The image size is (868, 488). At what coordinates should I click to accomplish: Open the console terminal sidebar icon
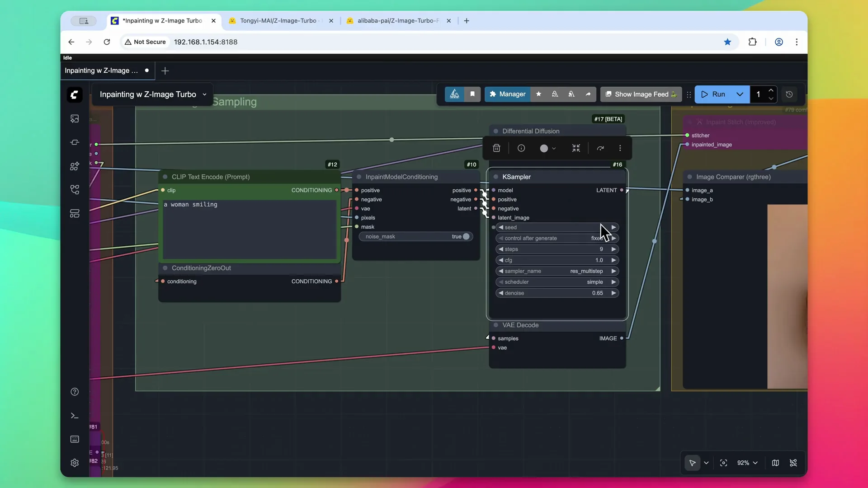tap(75, 416)
